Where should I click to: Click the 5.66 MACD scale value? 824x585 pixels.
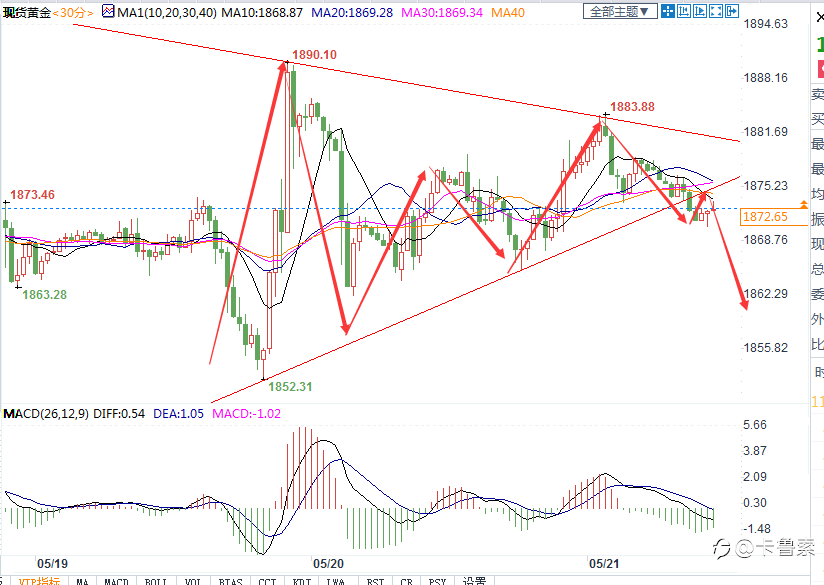point(755,425)
